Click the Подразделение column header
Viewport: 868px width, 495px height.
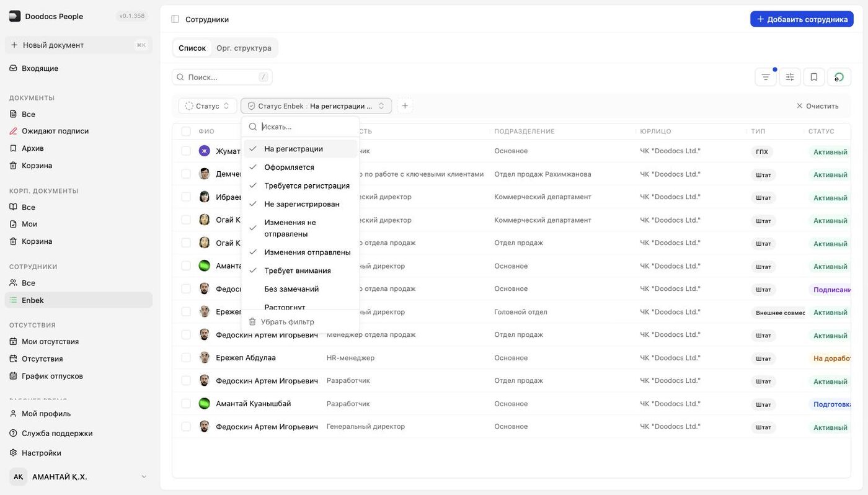coord(524,132)
